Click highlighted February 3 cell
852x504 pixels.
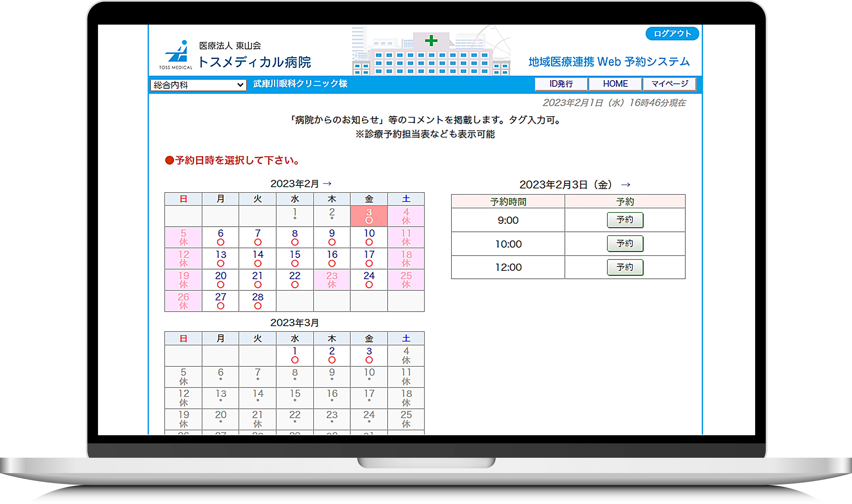(x=369, y=216)
